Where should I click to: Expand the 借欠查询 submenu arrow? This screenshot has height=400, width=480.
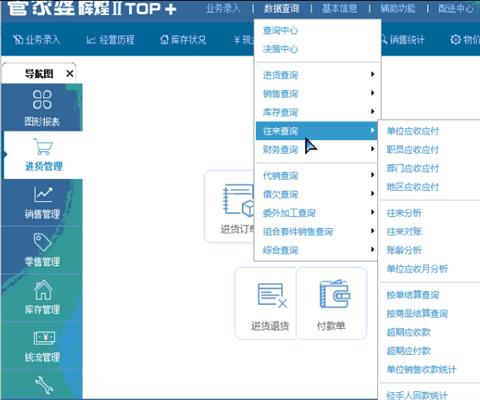(x=373, y=193)
